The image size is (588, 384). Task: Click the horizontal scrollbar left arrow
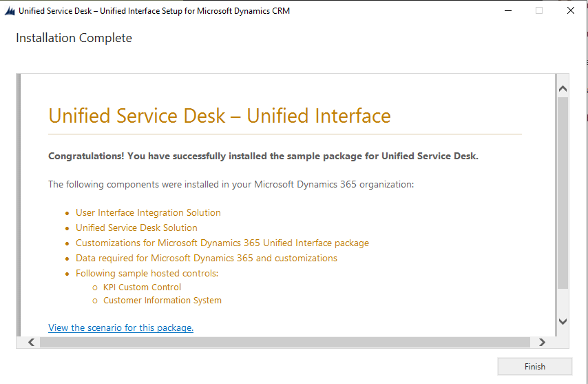click(31, 342)
